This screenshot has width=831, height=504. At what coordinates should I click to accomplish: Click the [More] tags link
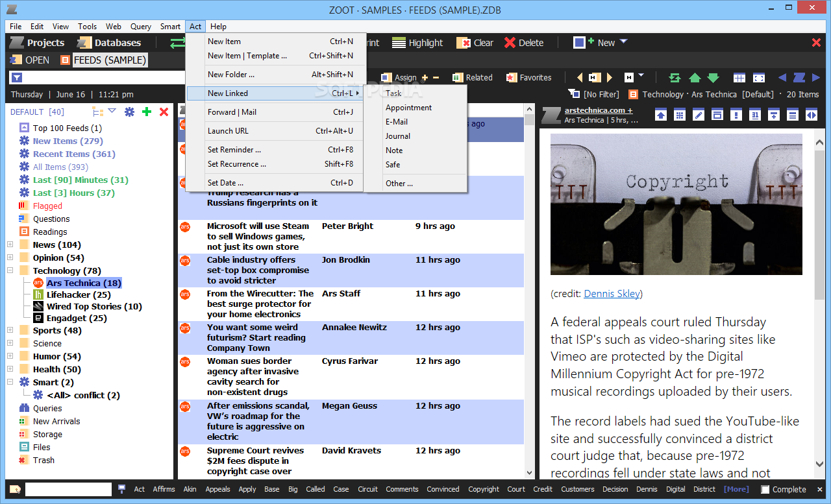[x=736, y=489]
